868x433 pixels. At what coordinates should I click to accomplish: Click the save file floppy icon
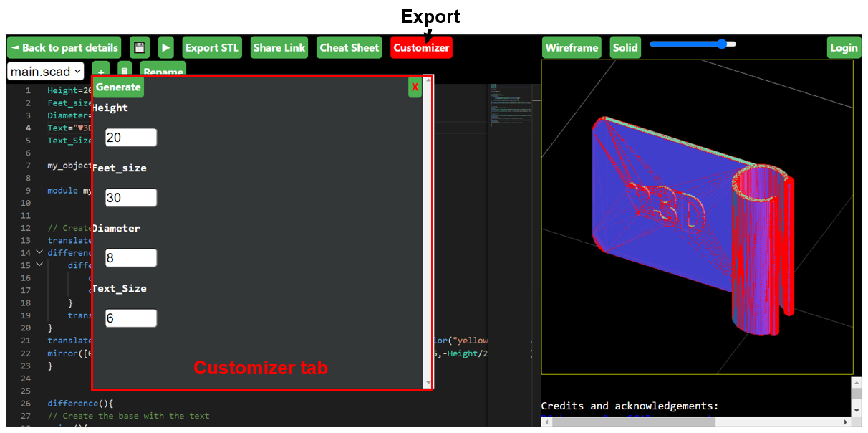pos(140,47)
